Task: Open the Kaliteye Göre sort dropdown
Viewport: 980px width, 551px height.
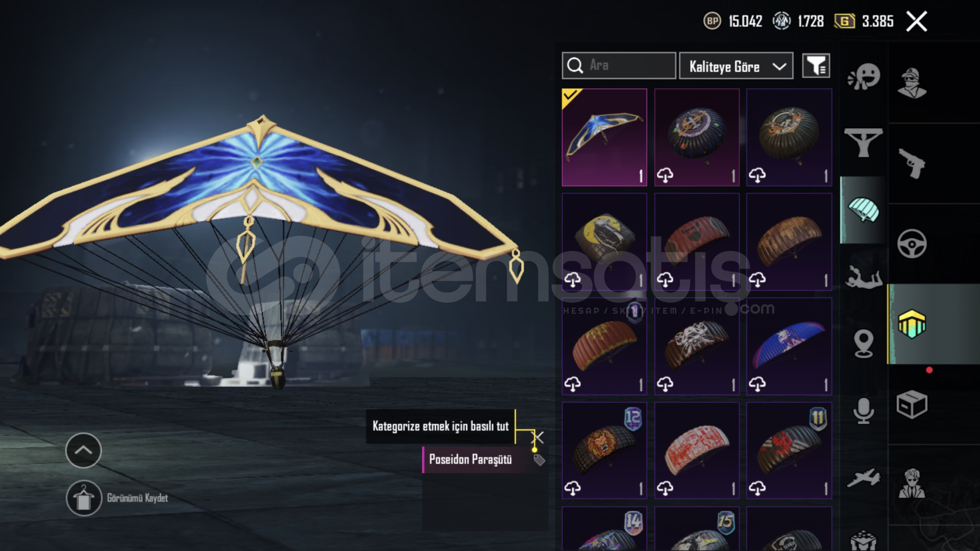Action: coord(736,66)
